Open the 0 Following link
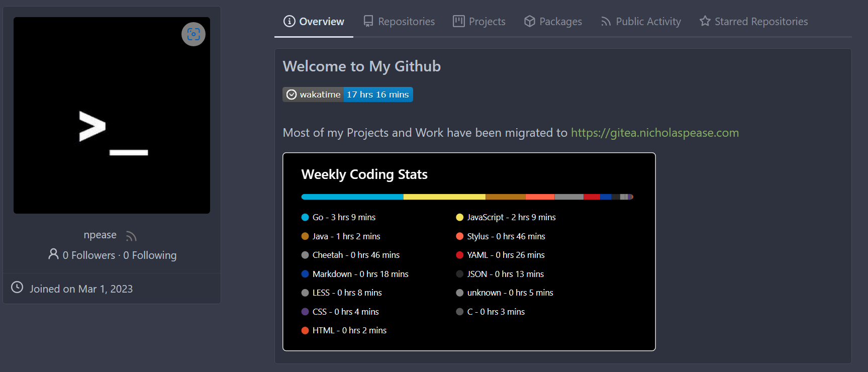Viewport: 868px width, 372px height. (150, 255)
